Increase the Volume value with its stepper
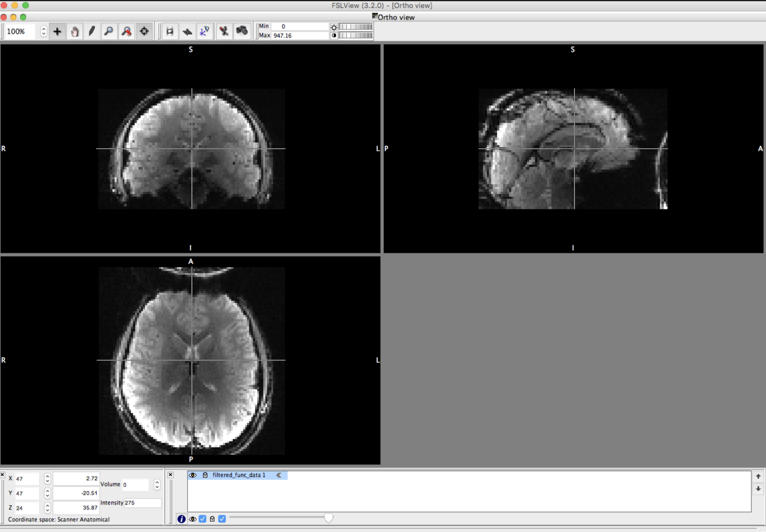 [x=157, y=482]
